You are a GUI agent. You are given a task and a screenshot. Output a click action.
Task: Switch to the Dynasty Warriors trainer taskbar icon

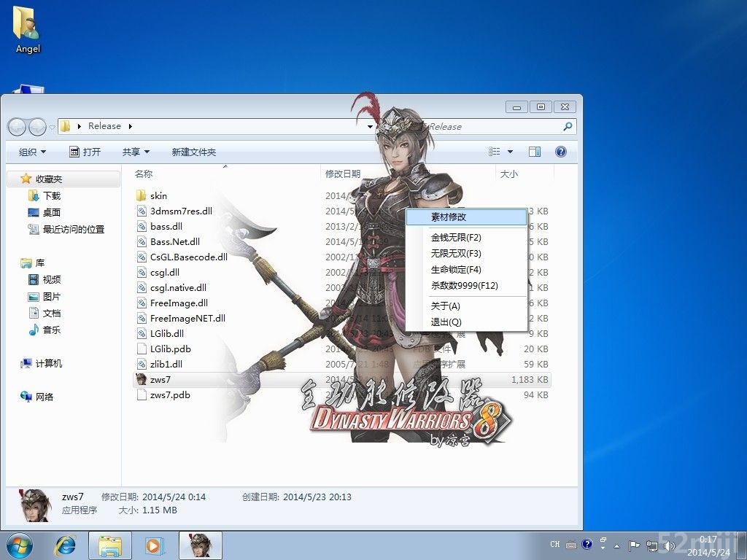[x=200, y=545]
